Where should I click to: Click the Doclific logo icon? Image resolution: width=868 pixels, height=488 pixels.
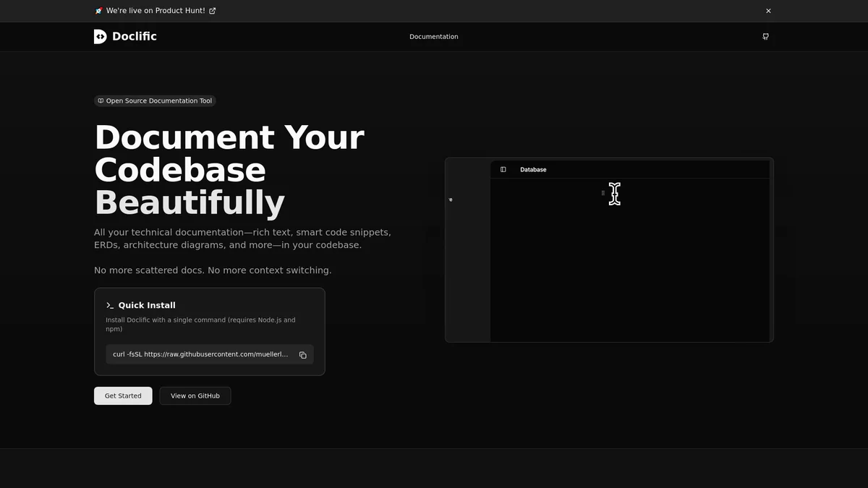[x=101, y=37]
